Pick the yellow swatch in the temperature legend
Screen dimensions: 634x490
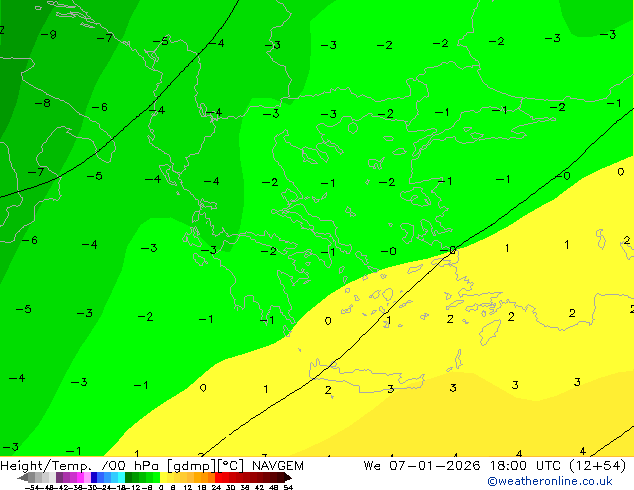click(163, 477)
